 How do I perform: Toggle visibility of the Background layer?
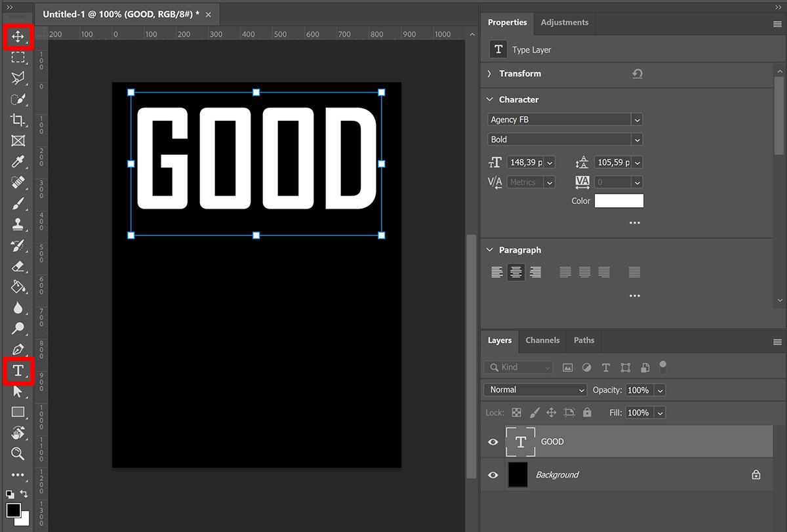click(492, 475)
